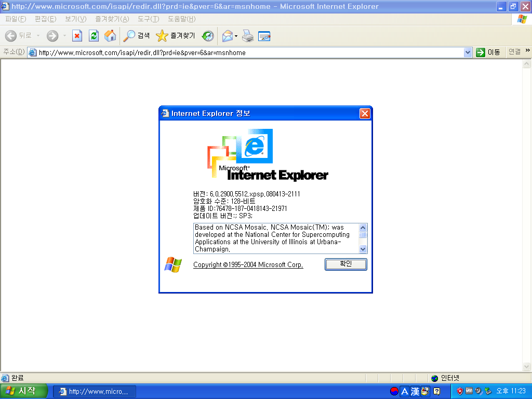Open the 편집(E) menu
Image resolution: width=532 pixels, height=399 pixels.
(x=46, y=19)
